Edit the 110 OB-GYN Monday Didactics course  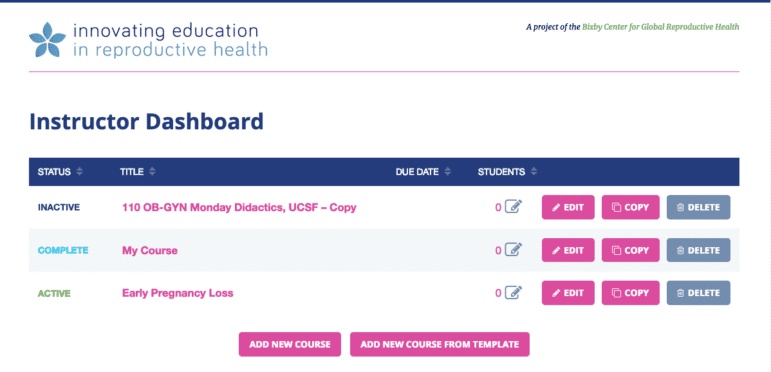[x=568, y=207]
